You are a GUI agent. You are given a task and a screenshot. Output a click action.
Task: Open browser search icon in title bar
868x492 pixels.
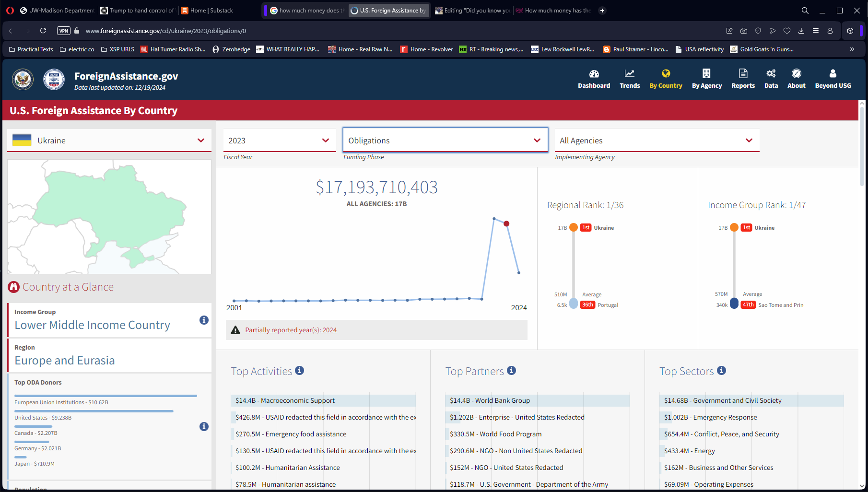click(805, 10)
